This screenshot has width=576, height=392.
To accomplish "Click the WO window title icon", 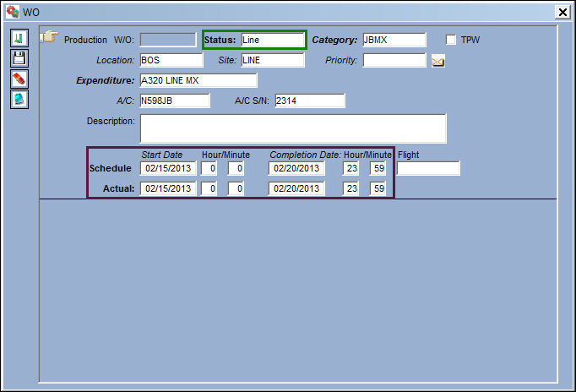I will [x=13, y=12].
